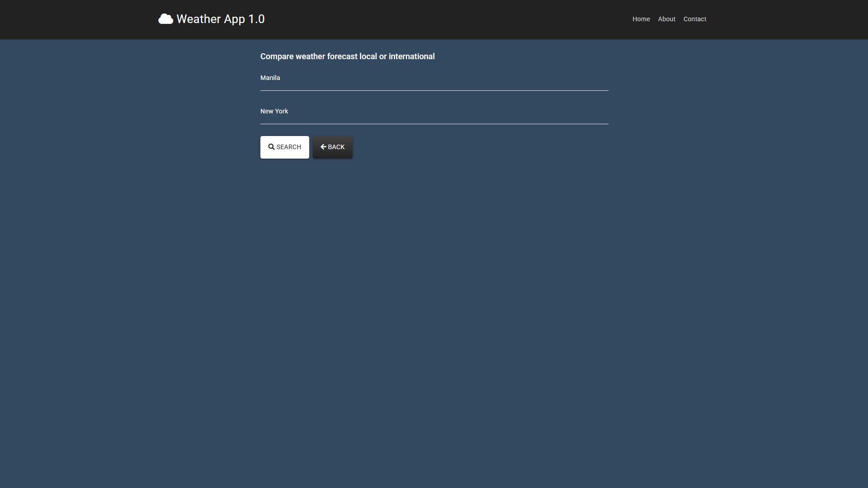
Task: Click the 'Compare weather forecast' heading
Action: 347,56
